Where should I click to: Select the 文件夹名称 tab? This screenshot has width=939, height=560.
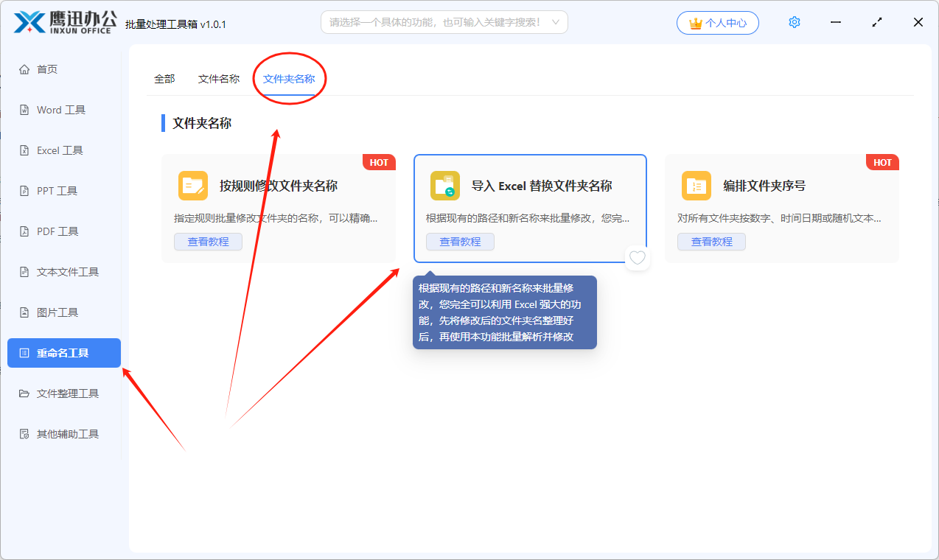289,77
